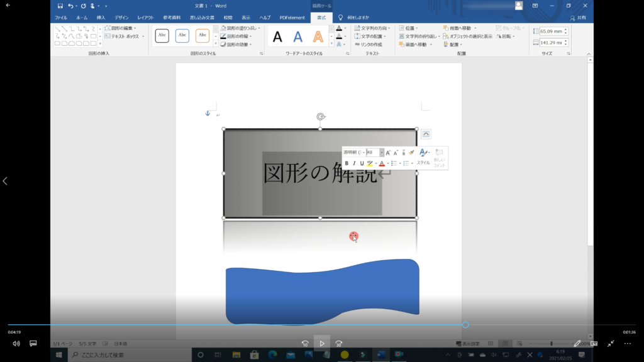Click オブジェクトの選択と表示 button
The height and width of the screenshot is (362, 644).
pos(467,36)
